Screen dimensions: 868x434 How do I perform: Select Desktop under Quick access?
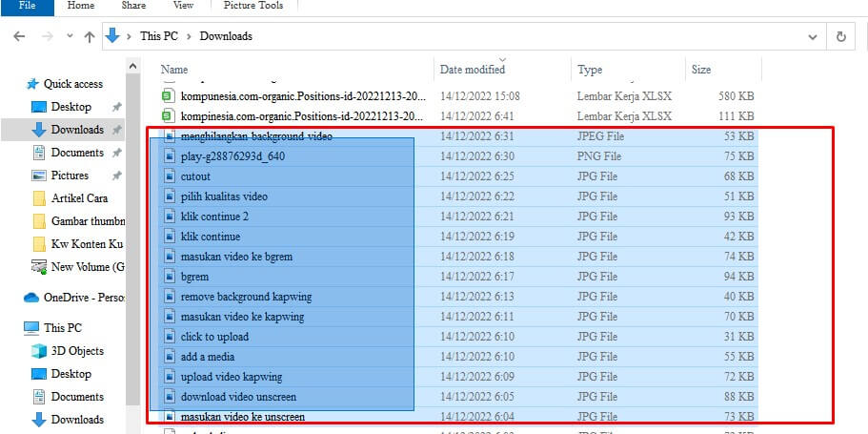(x=71, y=107)
